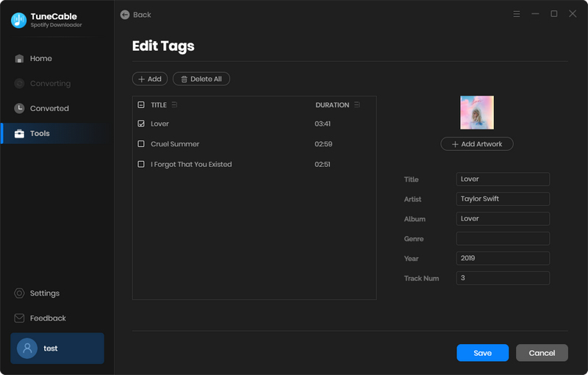
Task: Click the Home house icon in sidebar
Action: point(19,59)
